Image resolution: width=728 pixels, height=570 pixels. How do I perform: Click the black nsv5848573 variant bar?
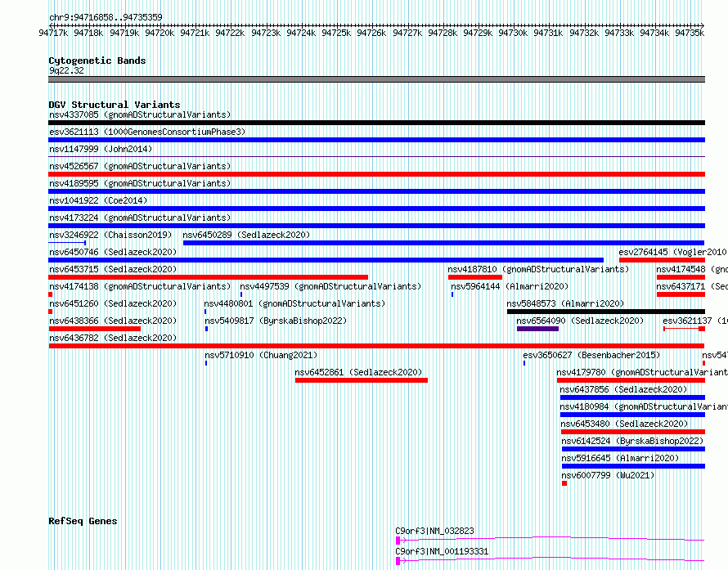pyautogui.click(x=606, y=312)
